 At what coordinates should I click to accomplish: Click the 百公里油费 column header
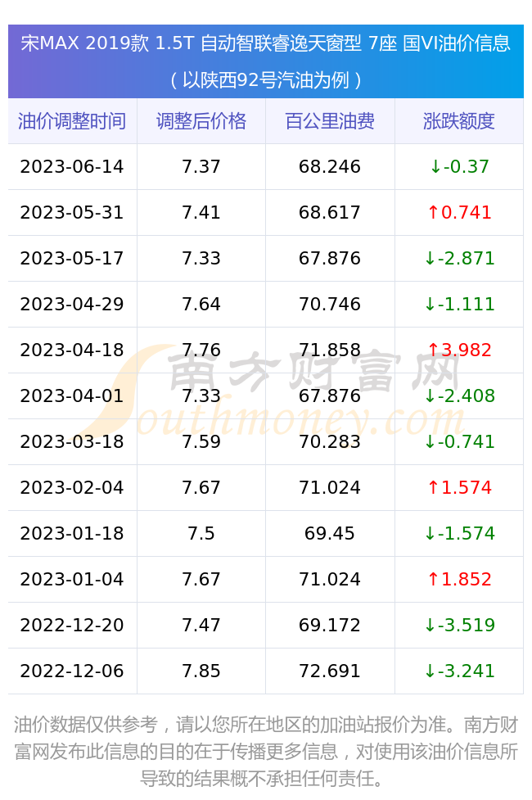coord(330,121)
